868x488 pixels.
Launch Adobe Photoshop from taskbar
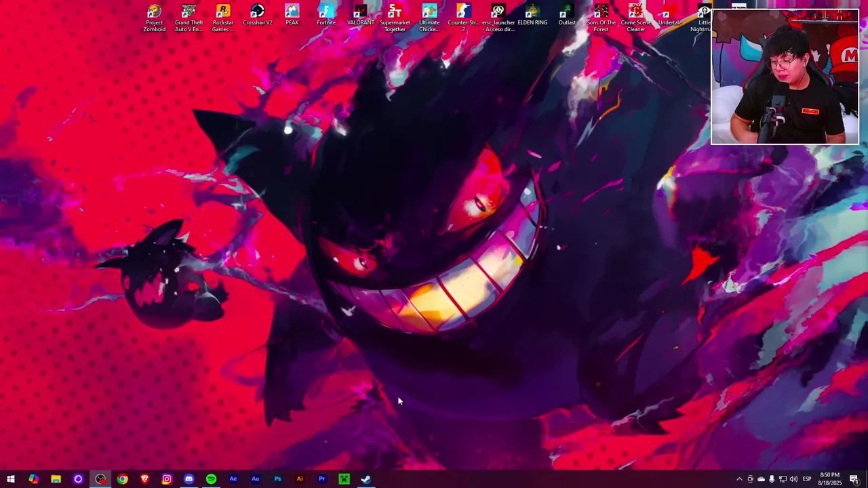[277, 479]
